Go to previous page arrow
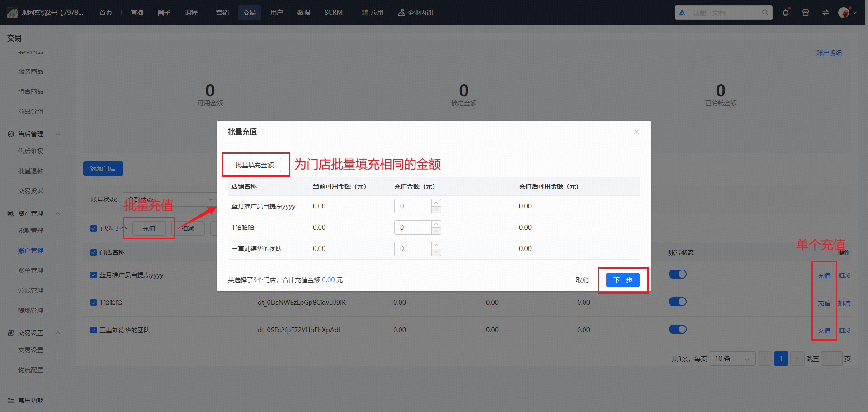Viewport: 868px width, 412px height. 765,359
